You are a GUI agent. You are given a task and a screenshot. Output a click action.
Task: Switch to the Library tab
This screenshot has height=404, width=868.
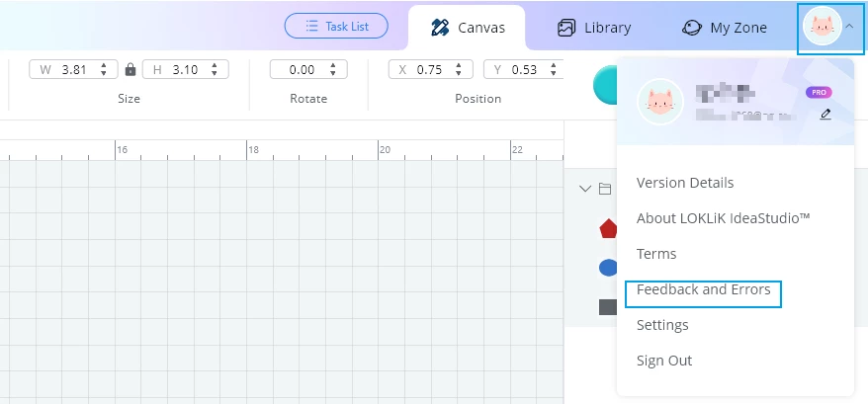(x=594, y=28)
